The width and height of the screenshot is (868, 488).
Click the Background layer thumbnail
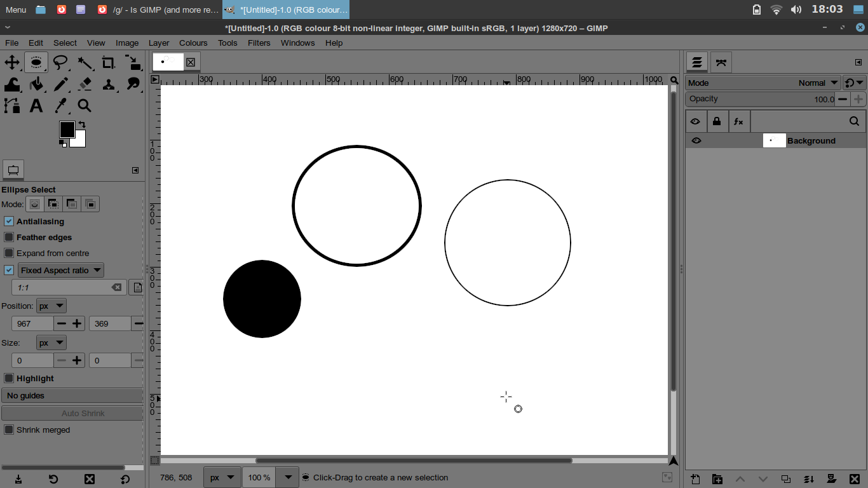[x=774, y=140]
